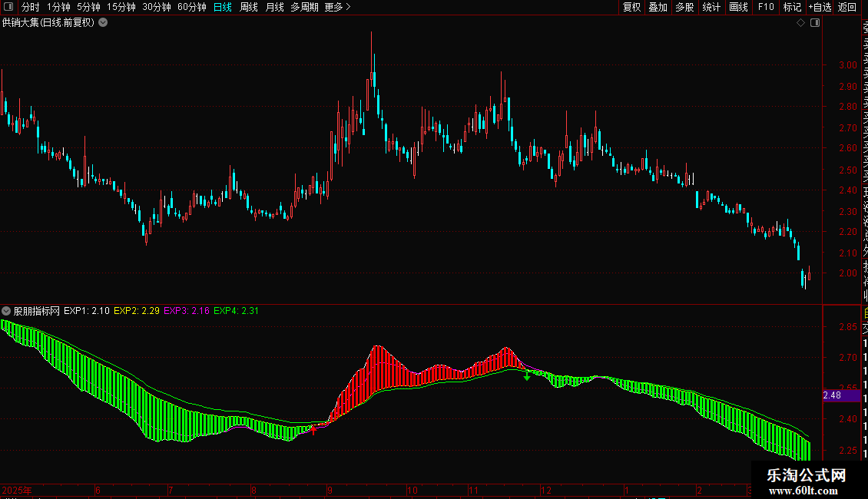
Task: Open the 多周期 multi-period view
Action: pyautogui.click(x=304, y=7)
